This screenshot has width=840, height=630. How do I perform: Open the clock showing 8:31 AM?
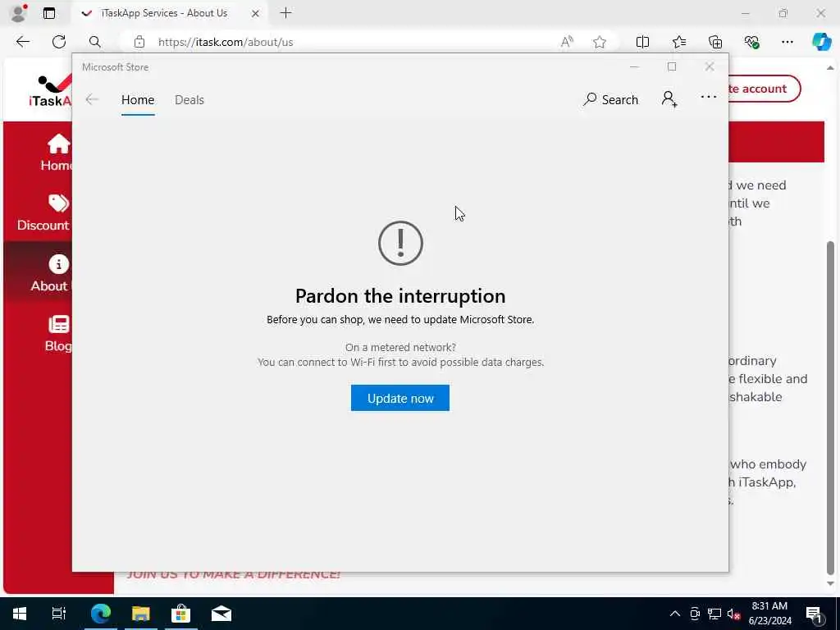769,614
